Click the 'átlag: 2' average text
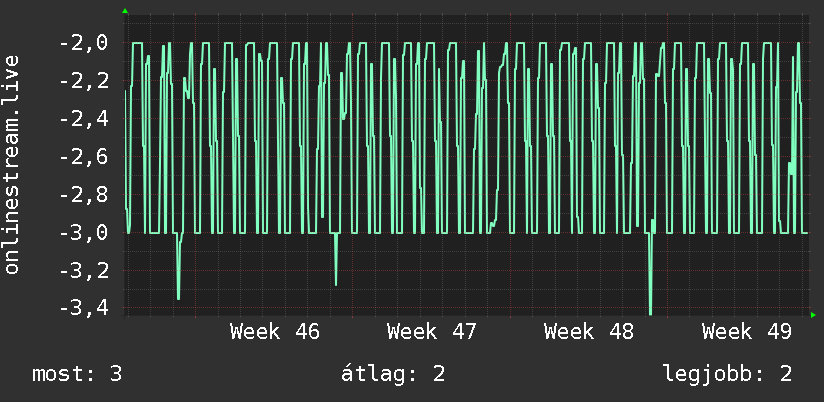 (393, 374)
